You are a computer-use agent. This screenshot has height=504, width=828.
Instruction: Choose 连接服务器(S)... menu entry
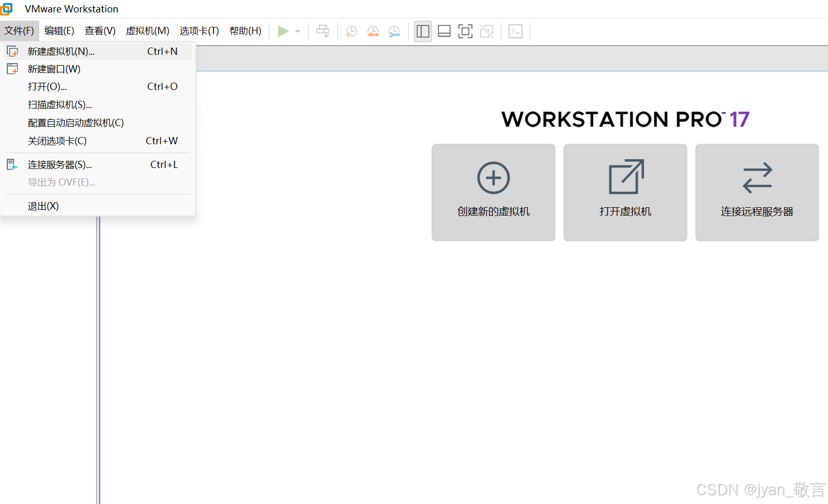tap(98, 164)
